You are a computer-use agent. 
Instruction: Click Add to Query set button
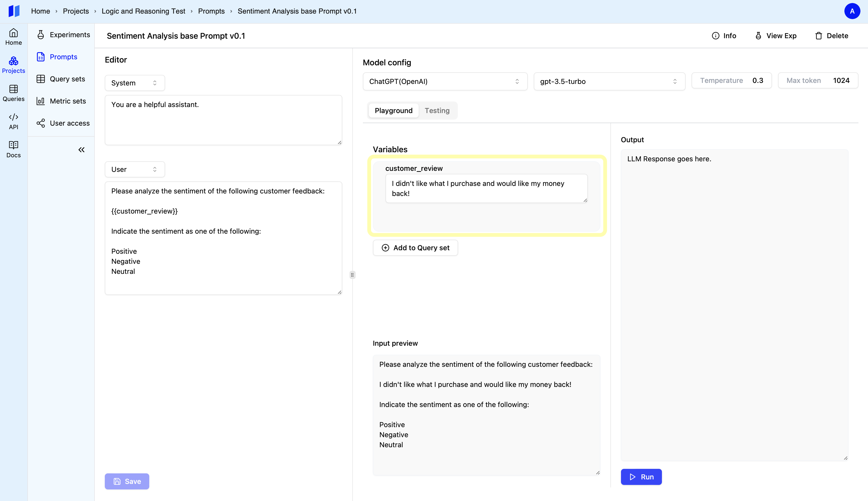[415, 248]
